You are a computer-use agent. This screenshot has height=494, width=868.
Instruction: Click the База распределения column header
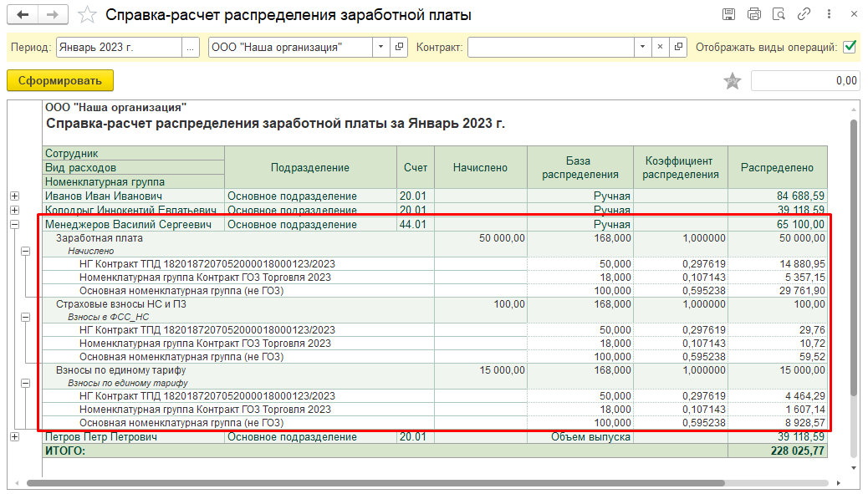click(580, 168)
